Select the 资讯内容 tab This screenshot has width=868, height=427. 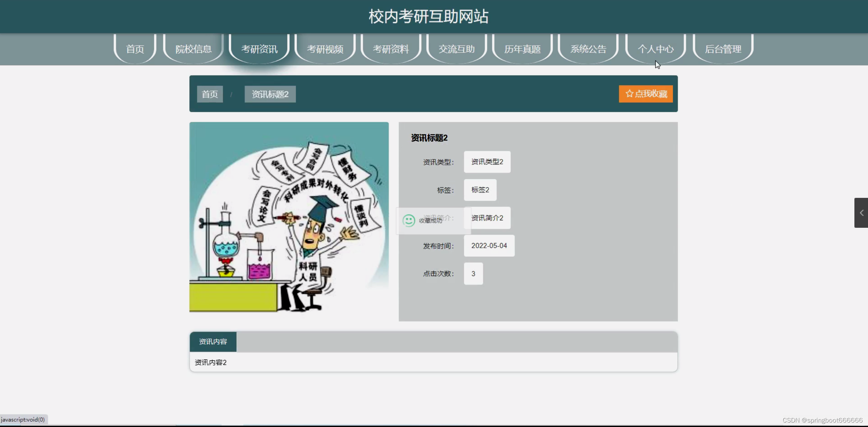click(x=213, y=342)
